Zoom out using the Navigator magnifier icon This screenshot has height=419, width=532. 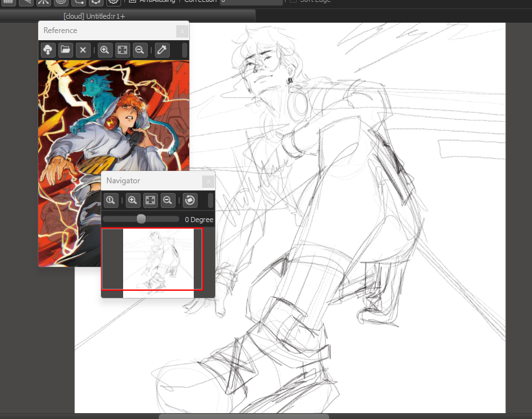click(167, 200)
